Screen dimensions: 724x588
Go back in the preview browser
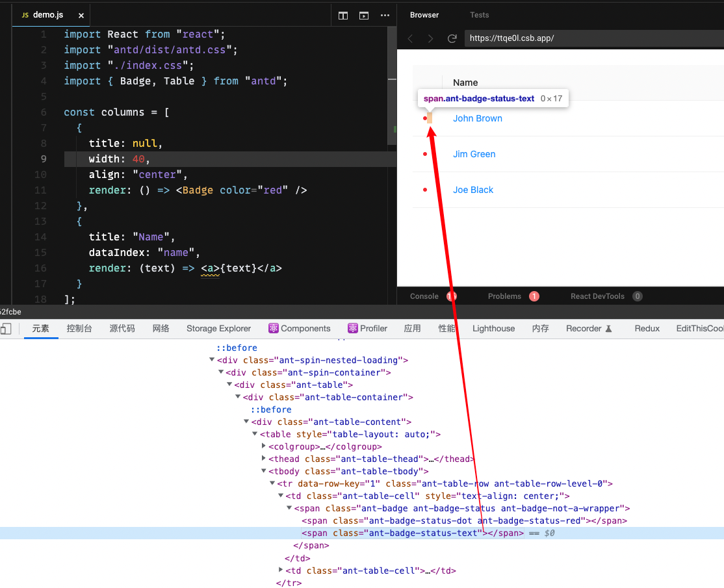(x=410, y=39)
